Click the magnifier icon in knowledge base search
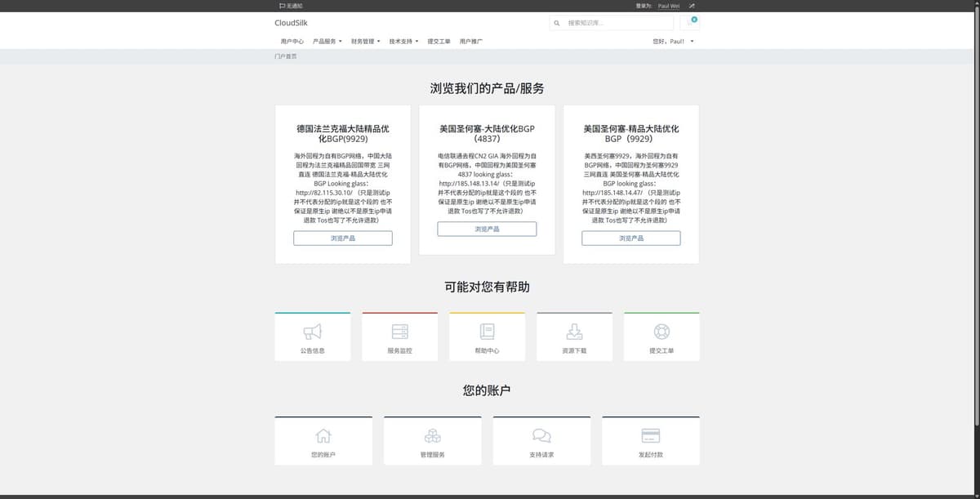The width and height of the screenshot is (980, 499). click(557, 23)
